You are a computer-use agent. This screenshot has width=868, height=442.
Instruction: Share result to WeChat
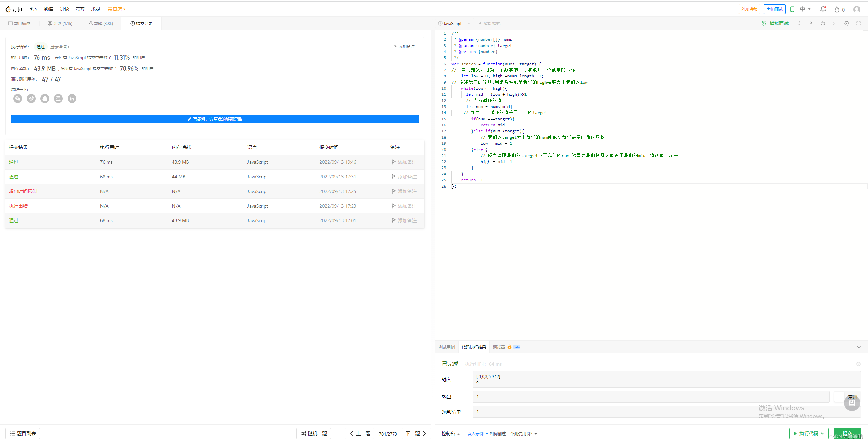(x=18, y=99)
